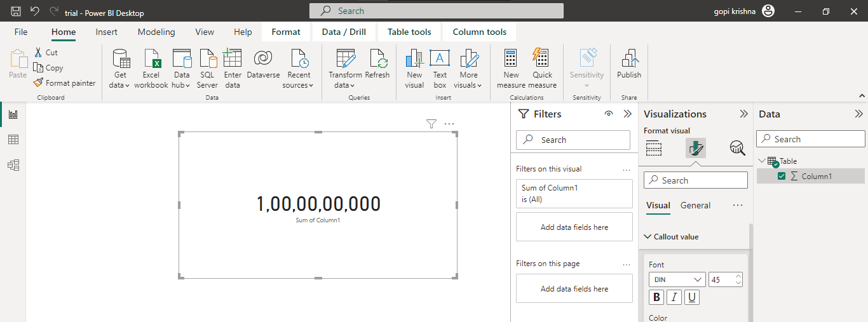This screenshot has width=868, height=322.
Task: Cut the selected item
Action: click(x=46, y=53)
